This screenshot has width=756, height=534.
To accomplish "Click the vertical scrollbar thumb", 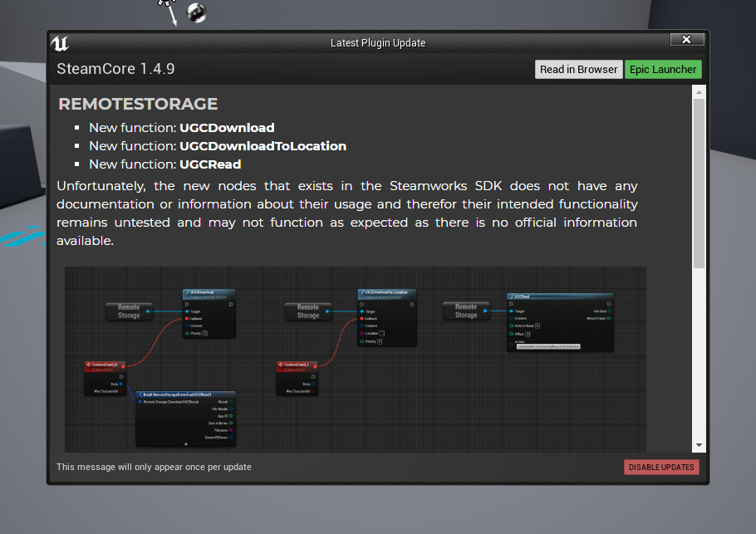I will pos(699,183).
